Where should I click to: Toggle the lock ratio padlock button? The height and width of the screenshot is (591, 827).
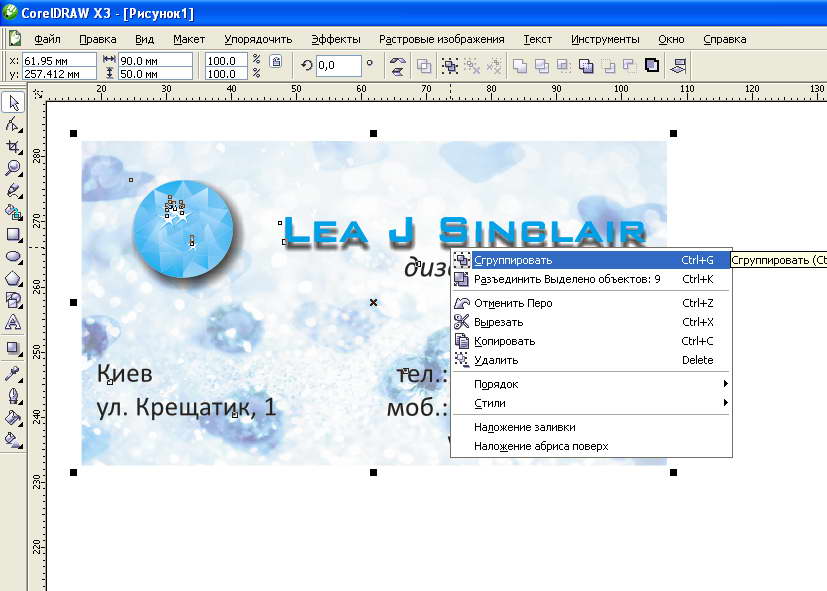pyautogui.click(x=276, y=62)
